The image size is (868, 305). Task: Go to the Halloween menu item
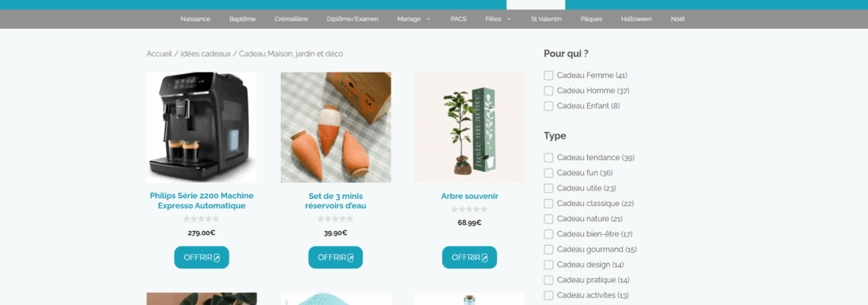(x=636, y=19)
